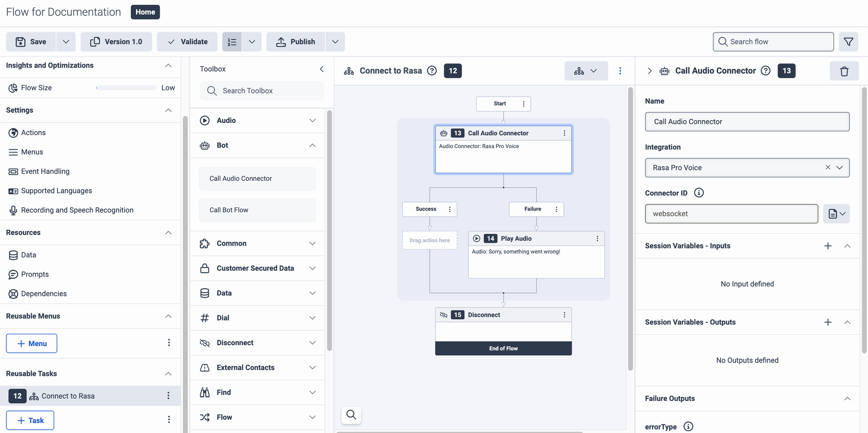Open the flow search filter funnel icon
Viewport: 868px width, 433px height.
tap(848, 42)
